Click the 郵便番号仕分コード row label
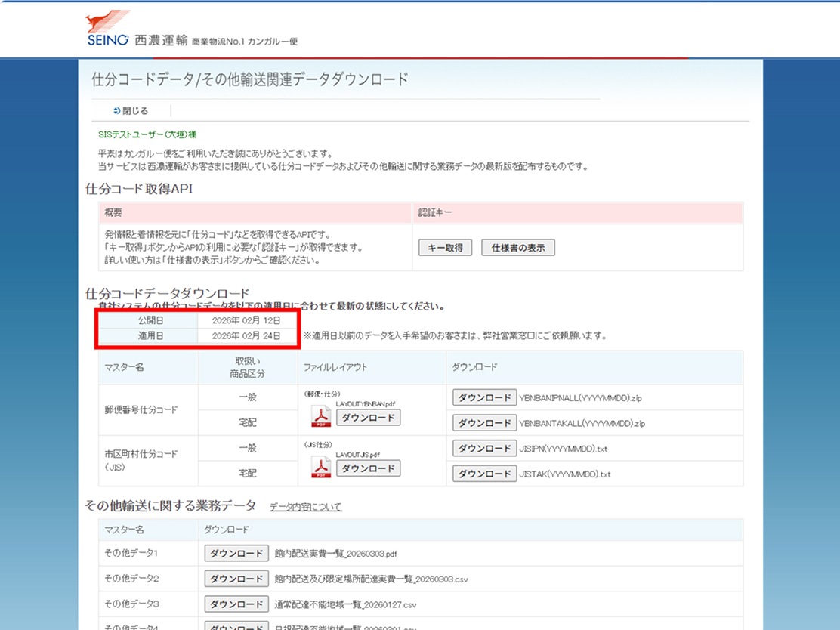Image resolution: width=840 pixels, height=630 pixels. (x=141, y=410)
